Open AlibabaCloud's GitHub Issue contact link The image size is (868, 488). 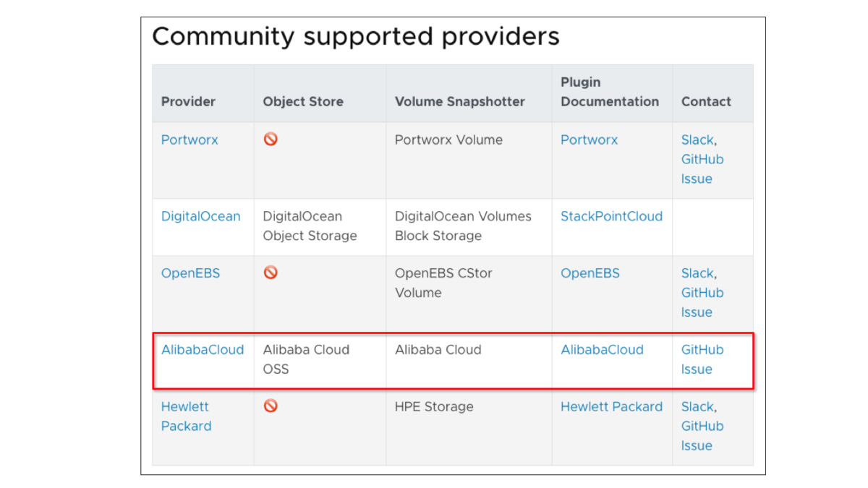click(x=702, y=359)
